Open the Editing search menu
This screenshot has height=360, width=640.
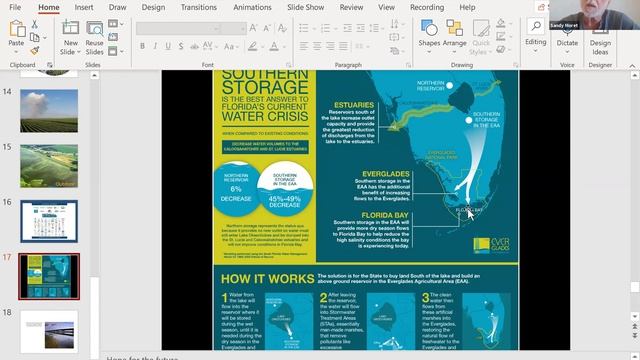[536, 36]
